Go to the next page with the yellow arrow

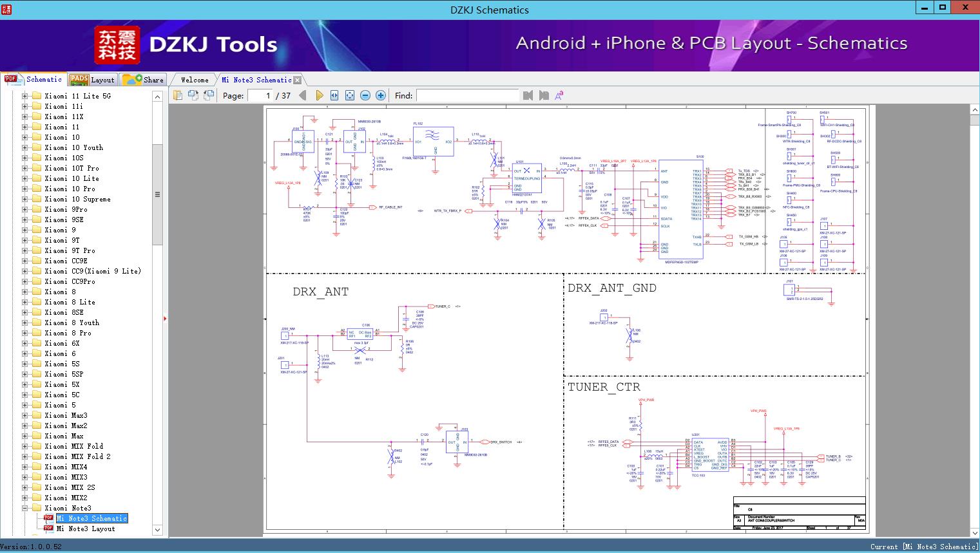[319, 95]
